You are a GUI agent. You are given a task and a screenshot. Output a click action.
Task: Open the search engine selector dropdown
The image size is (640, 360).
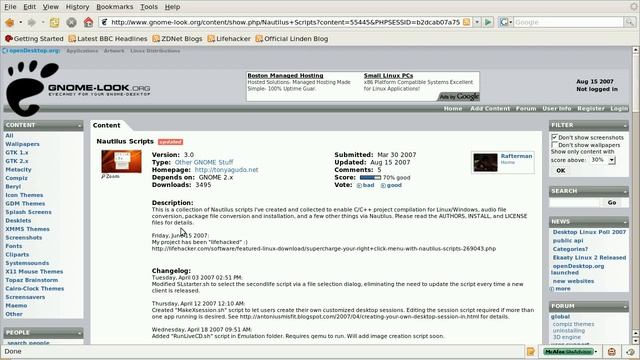pyautogui.click(x=506, y=22)
